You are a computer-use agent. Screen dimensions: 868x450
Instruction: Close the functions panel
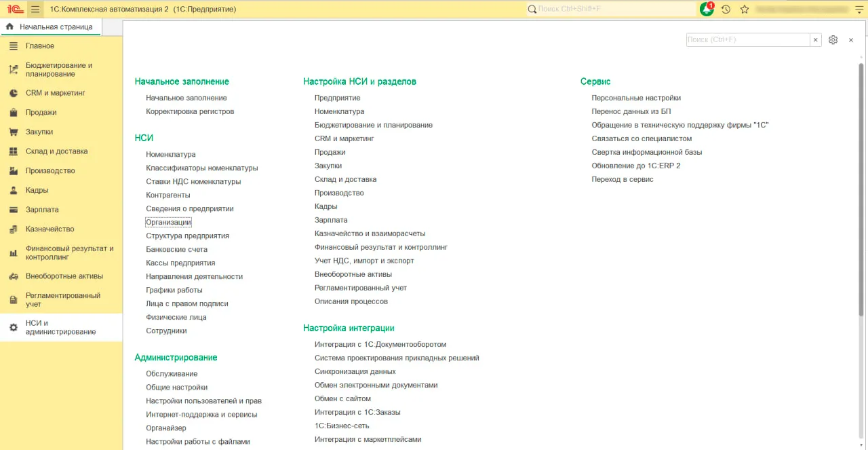pos(851,40)
